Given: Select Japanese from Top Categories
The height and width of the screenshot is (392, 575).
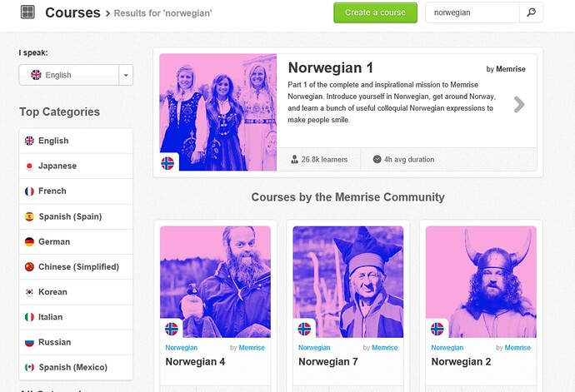Looking at the screenshot, I should coord(76,166).
